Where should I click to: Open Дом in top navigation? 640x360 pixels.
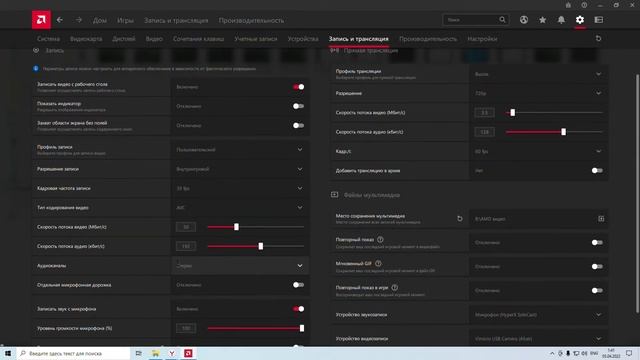pyautogui.click(x=100, y=20)
